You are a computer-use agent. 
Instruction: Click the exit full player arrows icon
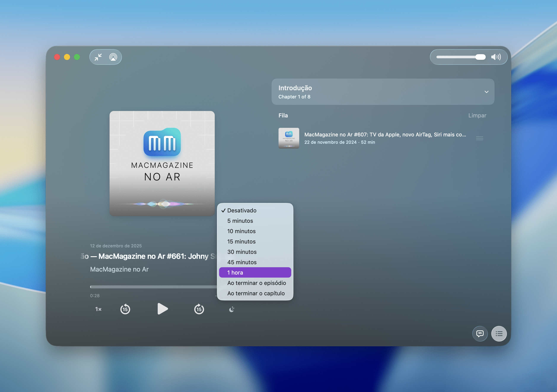(98, 57)
